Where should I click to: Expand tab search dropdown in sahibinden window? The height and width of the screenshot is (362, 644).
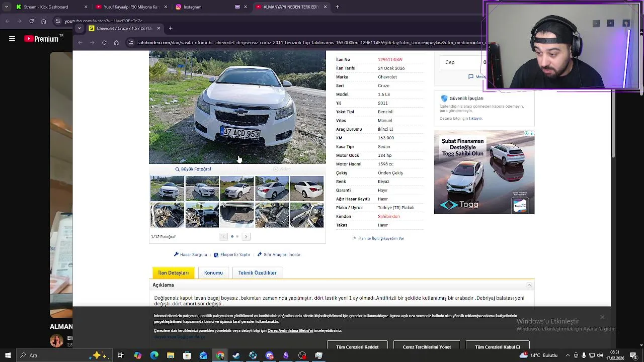click(x=79, y=28)
